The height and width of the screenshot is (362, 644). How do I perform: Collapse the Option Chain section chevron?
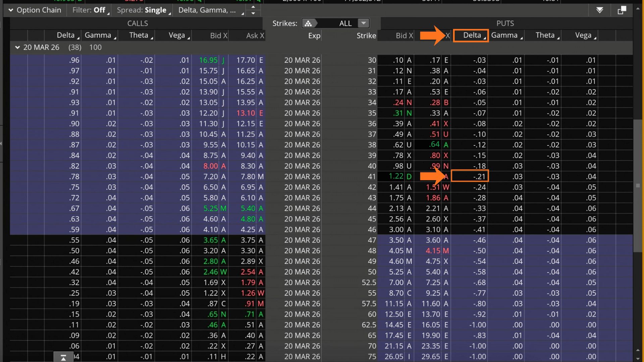11,10
